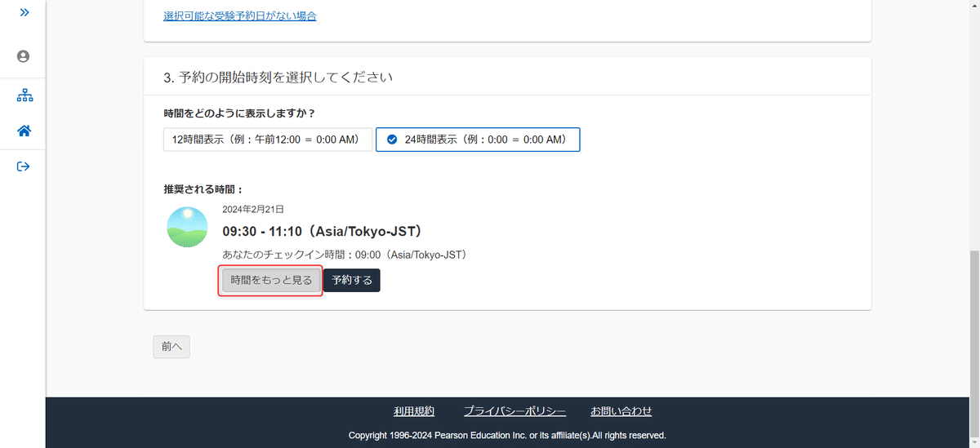Click the sunny landscape image beside recommended time
The image size is (980, 448).
click(187, 227)
